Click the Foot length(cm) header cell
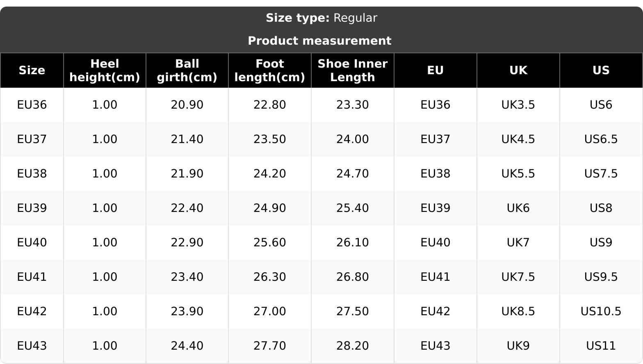This screenshot has height=364, width=643. [x=270, y=71]
